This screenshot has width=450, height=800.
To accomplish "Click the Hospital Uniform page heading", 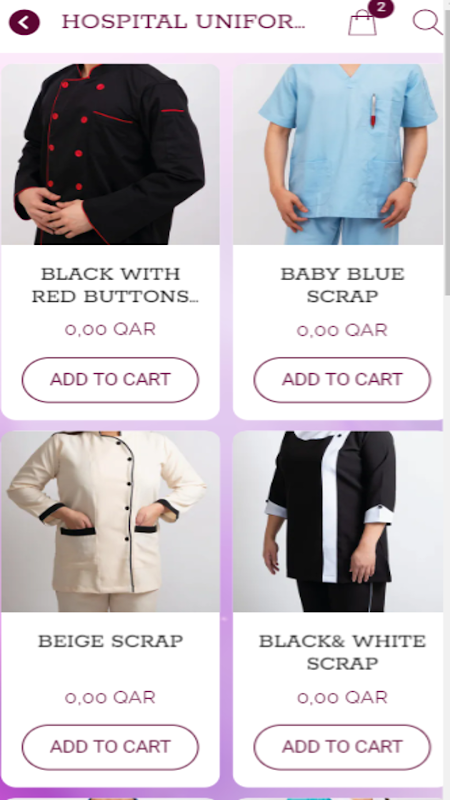I will 183,22.
